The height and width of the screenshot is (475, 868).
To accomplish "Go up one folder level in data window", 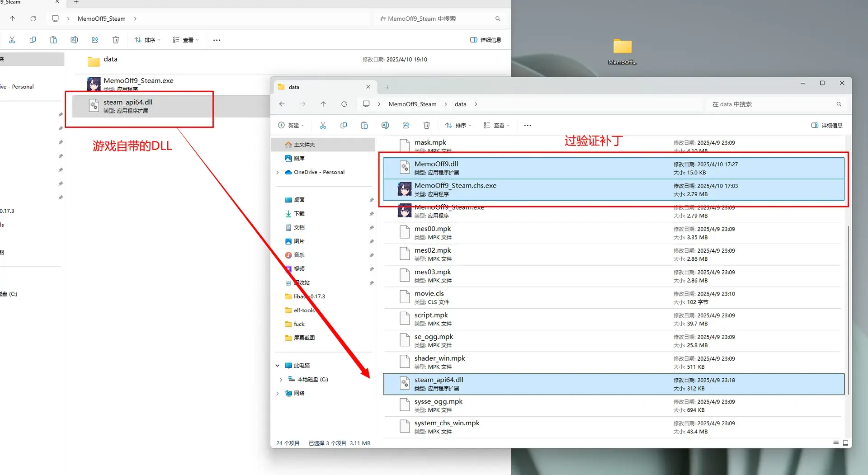I will point(323,104).
